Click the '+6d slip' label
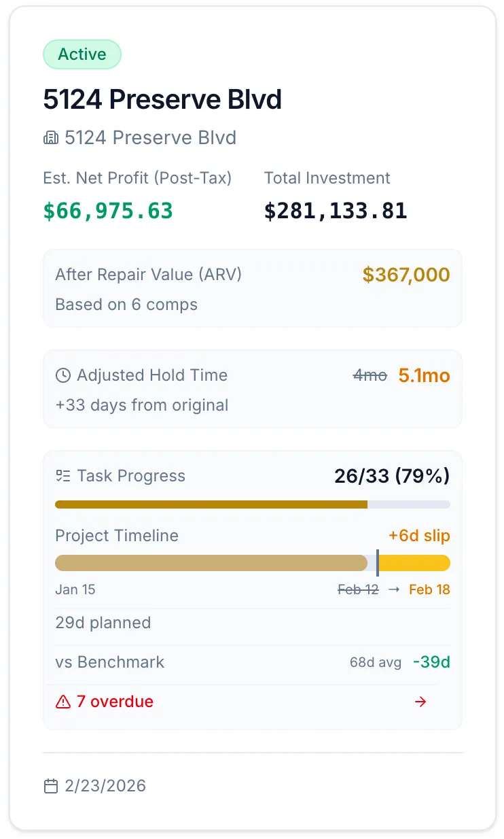504x839 pixels. pyautogui.click(x=419, y=536)
